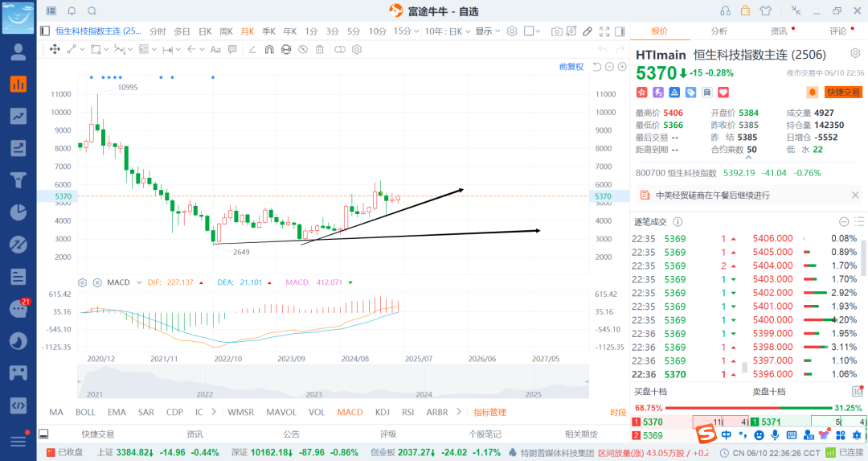Open the 分析 tab in right panel
This screenshot has width=868, height=461.
[719, 31]
